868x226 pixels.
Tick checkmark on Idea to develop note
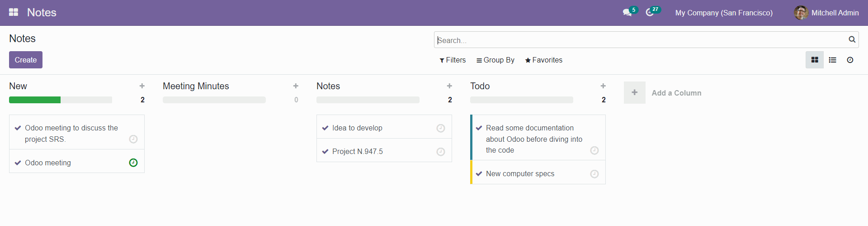(x=325, y=128)
